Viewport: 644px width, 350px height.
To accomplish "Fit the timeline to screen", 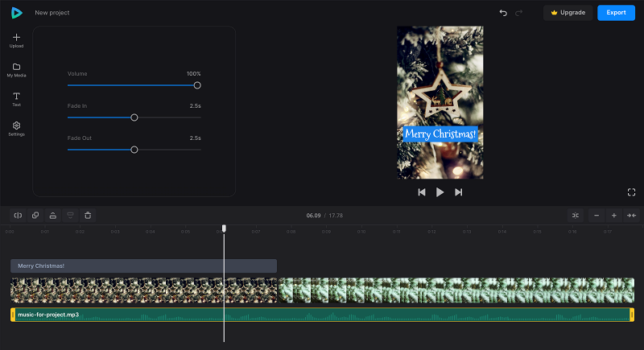I will coord(631,216).
